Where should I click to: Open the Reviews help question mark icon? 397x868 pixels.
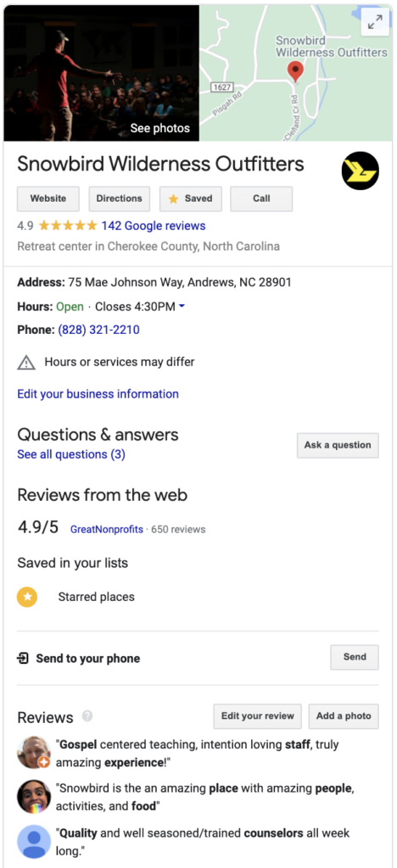[87, 715]
